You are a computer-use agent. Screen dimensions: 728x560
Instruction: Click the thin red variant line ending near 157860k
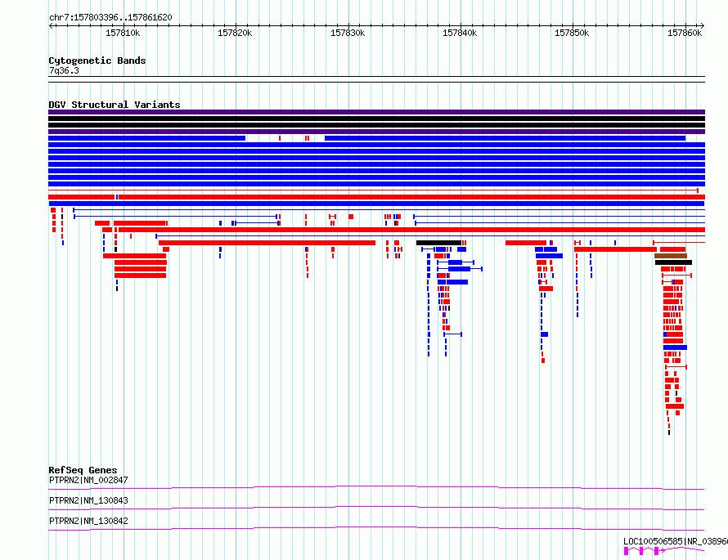point(373,190)
